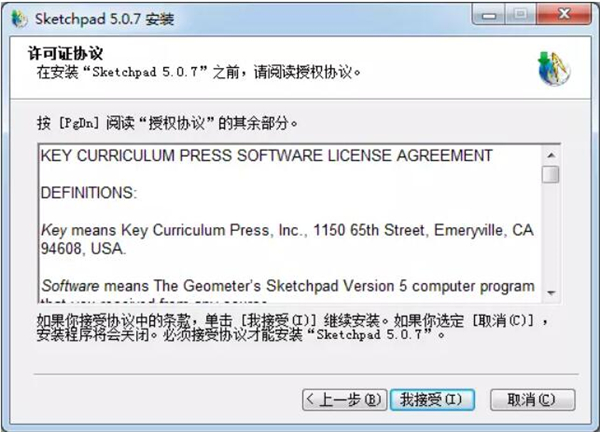Click the "Software means The Geometer's Sketchpad" line

[288, 286]
